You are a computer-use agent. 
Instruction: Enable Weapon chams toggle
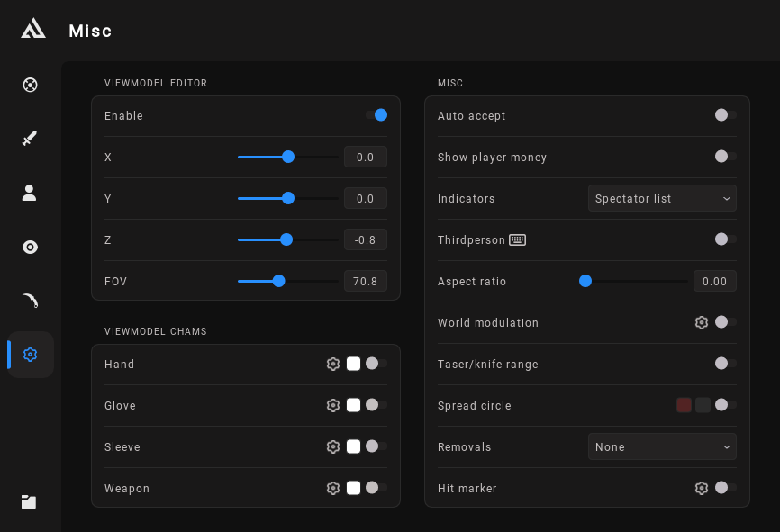[376, 488]
